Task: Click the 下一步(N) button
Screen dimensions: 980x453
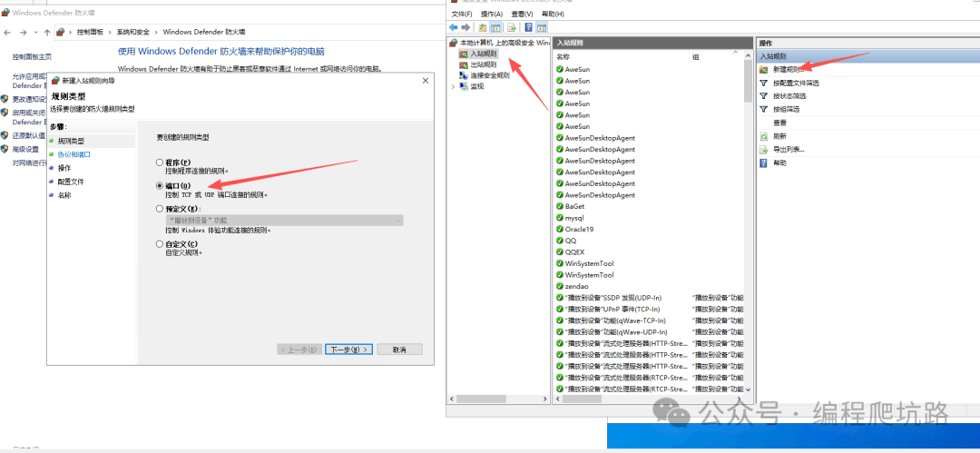Action: tap(348, 350)
